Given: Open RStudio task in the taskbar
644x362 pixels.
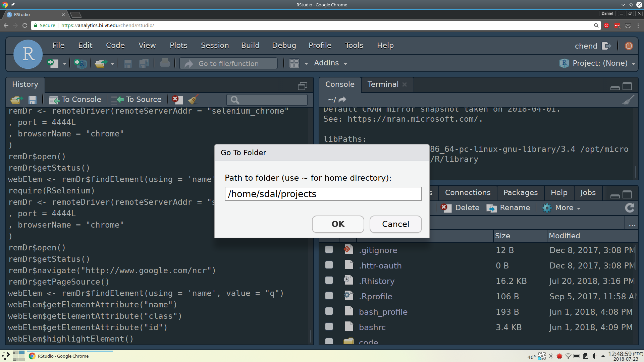Looking at the screenshot, I should (x=70, y=356).
